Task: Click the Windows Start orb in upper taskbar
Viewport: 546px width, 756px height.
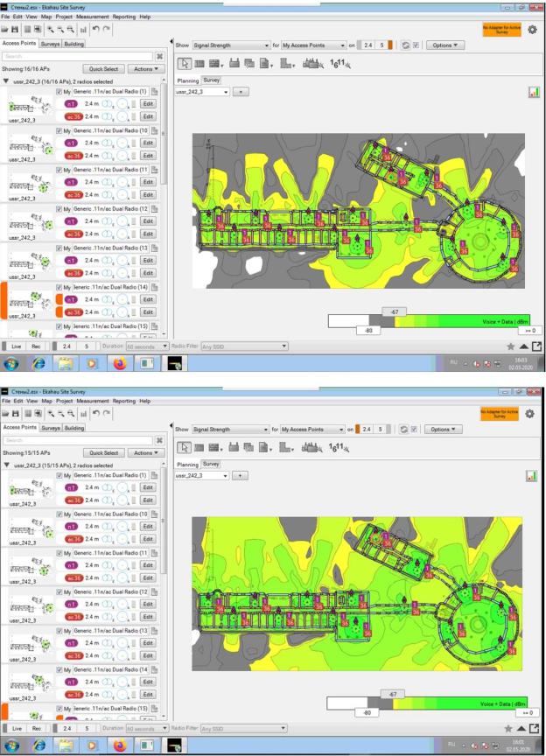Action: click(x=11, y=363)
